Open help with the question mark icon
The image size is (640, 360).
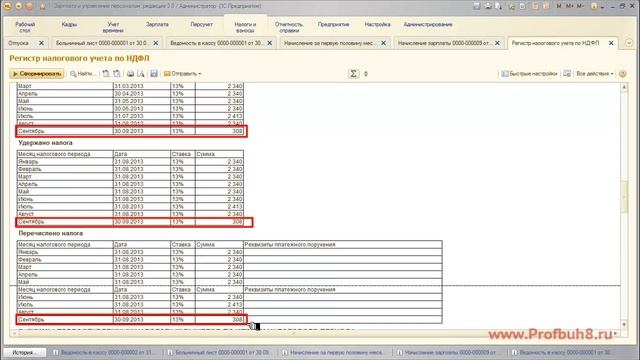[622, 74]
